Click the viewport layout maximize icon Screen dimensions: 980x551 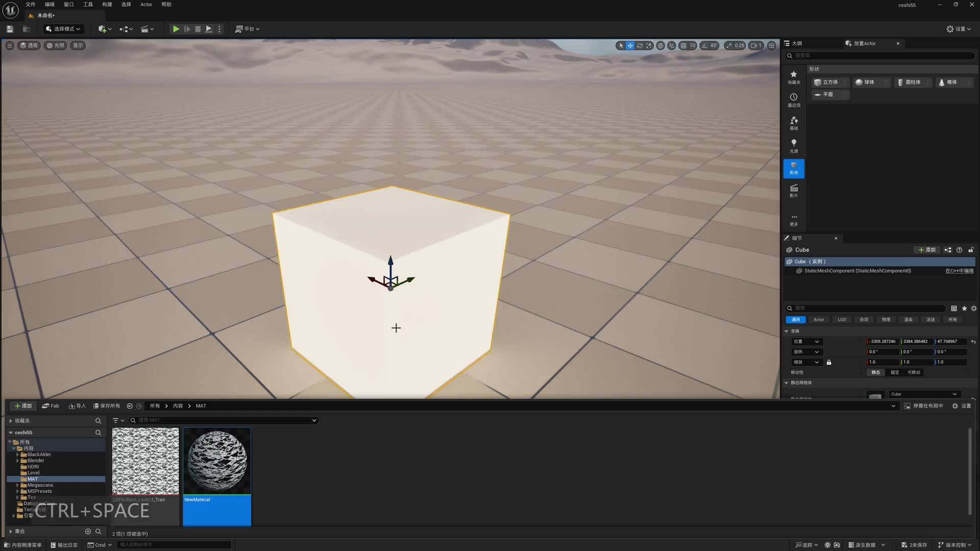[x=771, y=45]
